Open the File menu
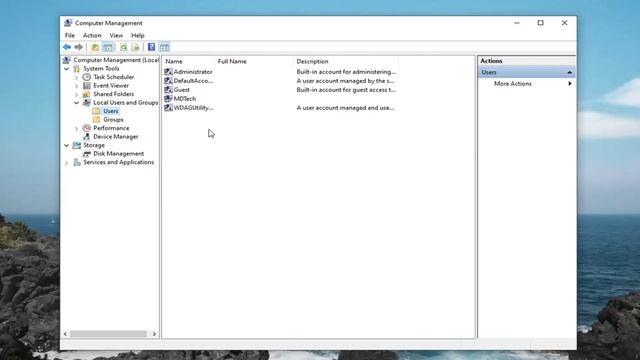The image size is (640, 360). tap(70, 36)
